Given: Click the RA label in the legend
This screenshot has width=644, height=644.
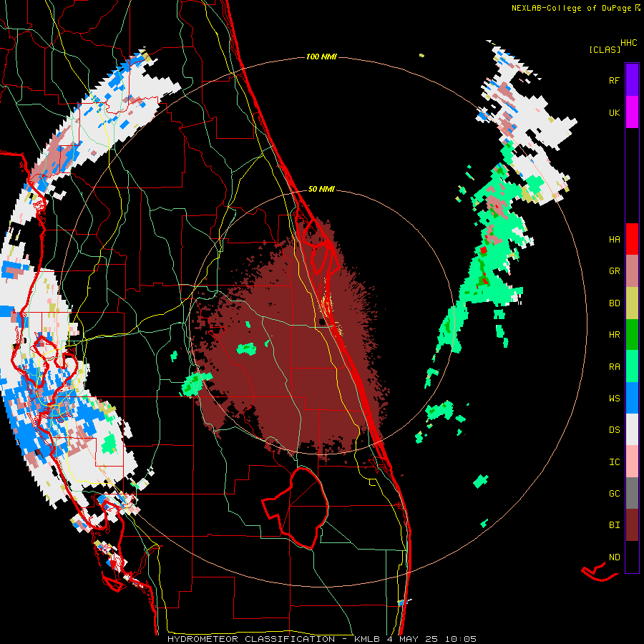Looking at the screenshot, I should coord(614,367).
